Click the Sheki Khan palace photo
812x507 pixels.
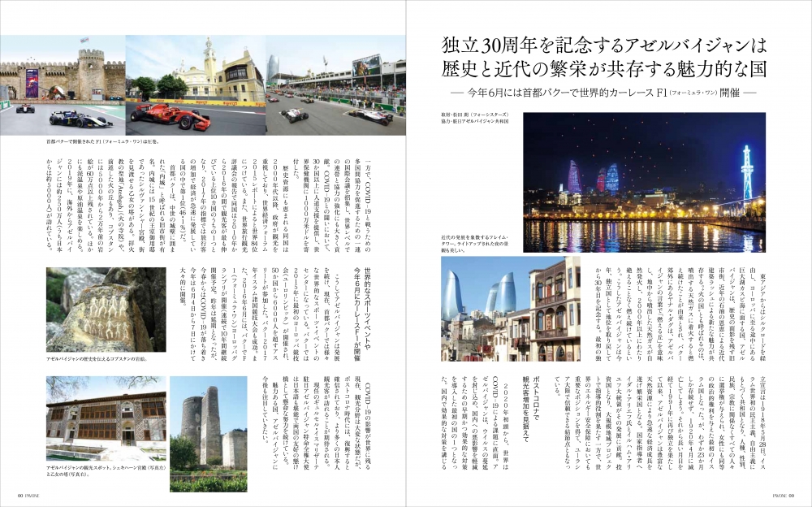106,420
